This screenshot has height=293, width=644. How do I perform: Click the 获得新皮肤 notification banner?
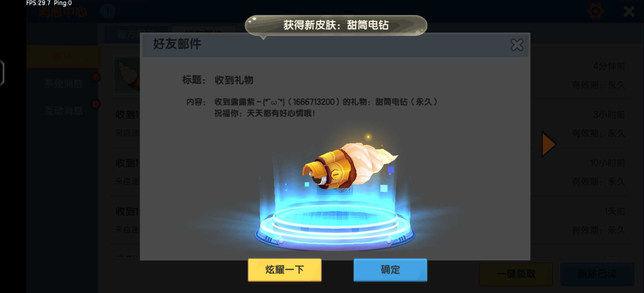tap(336, 25)
